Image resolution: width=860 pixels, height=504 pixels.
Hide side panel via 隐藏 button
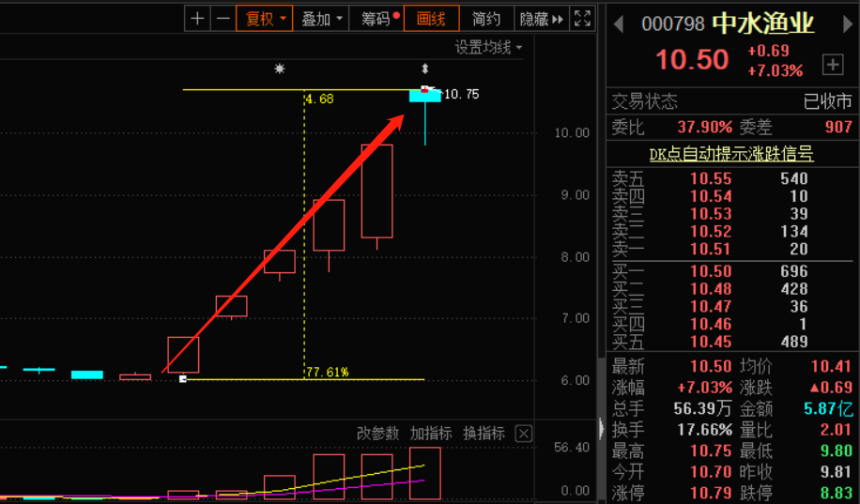(x=542, y=19)
